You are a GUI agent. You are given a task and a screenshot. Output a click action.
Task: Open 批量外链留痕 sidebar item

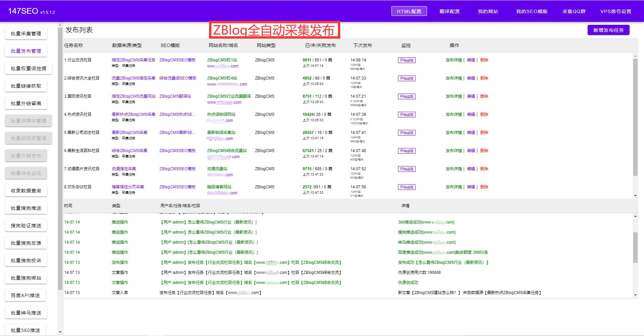coord(26,103)
